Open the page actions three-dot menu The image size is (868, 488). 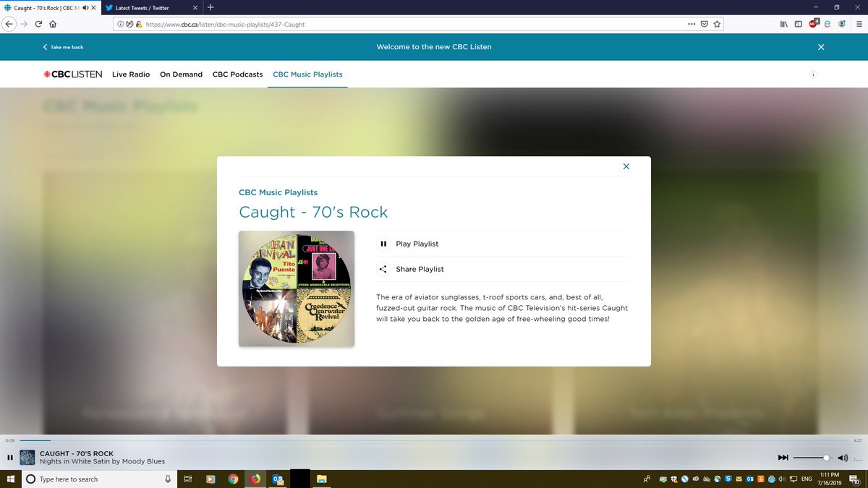pyautogui.click(x=692, y=24)
